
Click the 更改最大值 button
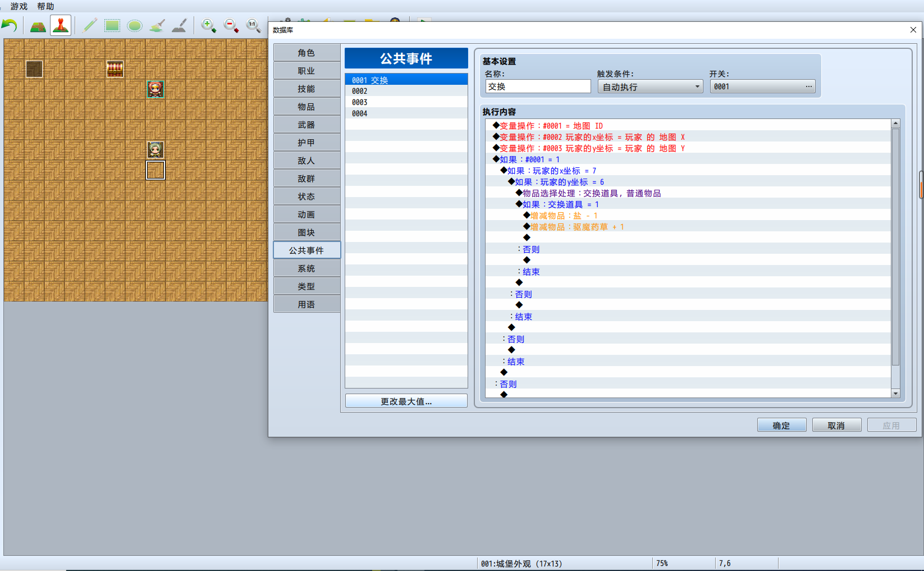click(x=406, y=401)
